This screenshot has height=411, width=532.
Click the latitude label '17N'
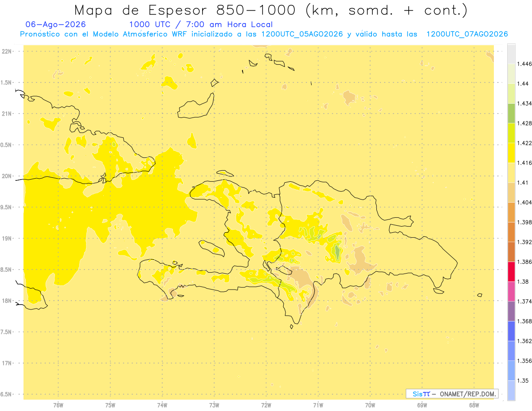pos(7,363)
